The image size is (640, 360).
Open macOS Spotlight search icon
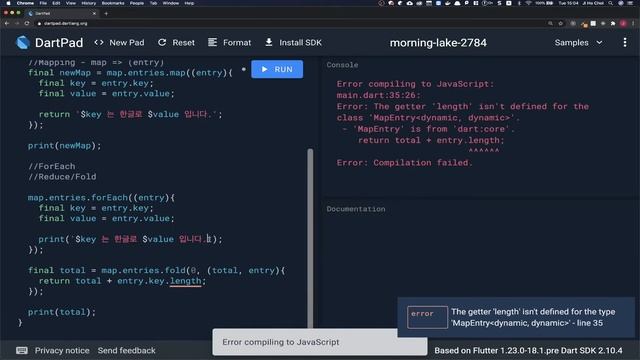(x=610, y=3)
